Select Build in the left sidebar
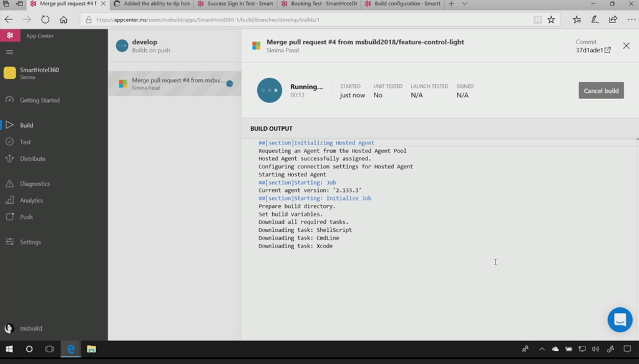Image resolution: width=639 pixels, height=364 pixels. (x=26, y=125)
